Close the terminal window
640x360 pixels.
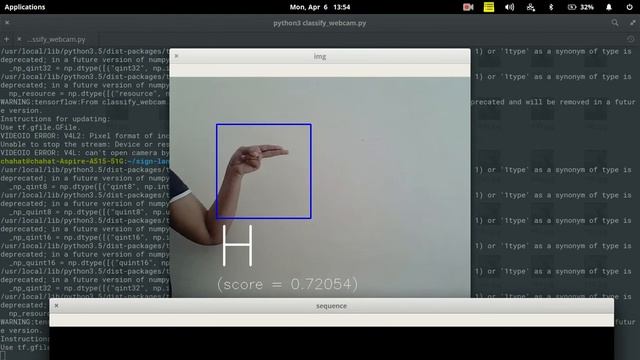pos(7,23)
